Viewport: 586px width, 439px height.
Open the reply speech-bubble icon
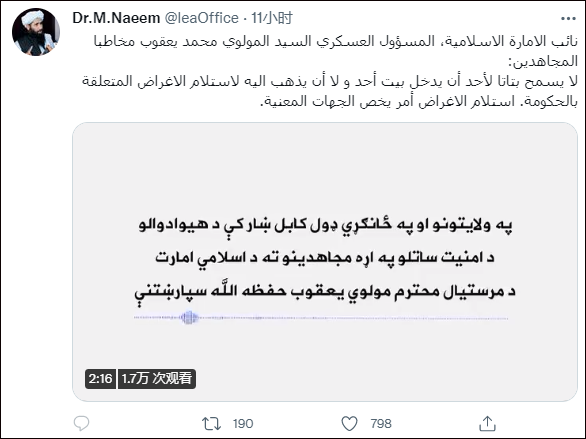click(x=81, y=424)
